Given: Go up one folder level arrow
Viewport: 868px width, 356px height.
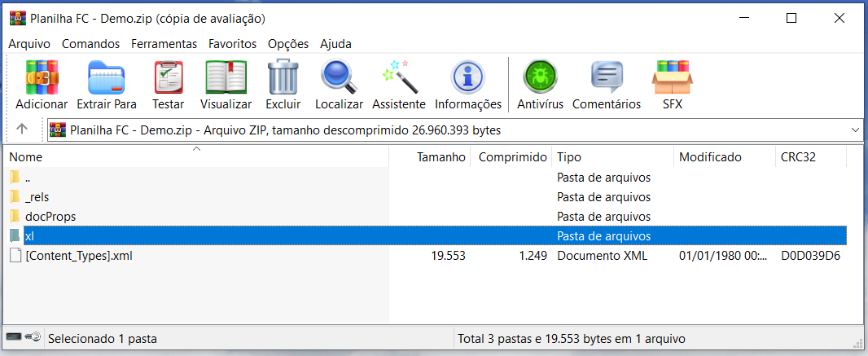Looking at the screenshot, I should pyautogui.click(x=22, y=129).
